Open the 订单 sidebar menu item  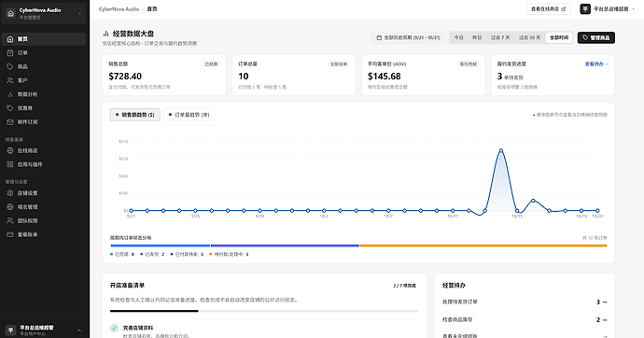(x=44, y=53)
